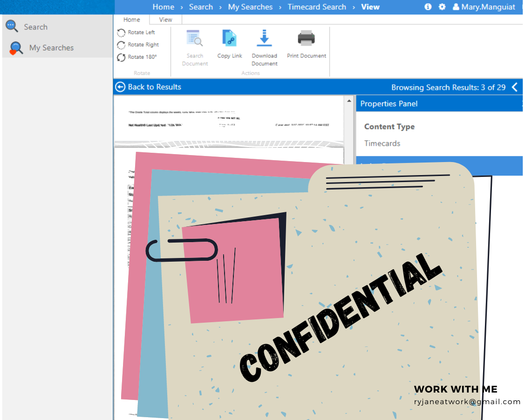Click View in the breadcrumb
Screen dimensions: 525x420
point(370,7)
